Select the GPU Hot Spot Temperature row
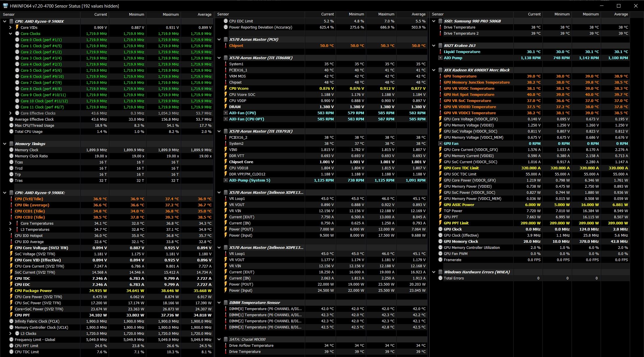Viewport: 644px width, 357px height. point(469,94)
